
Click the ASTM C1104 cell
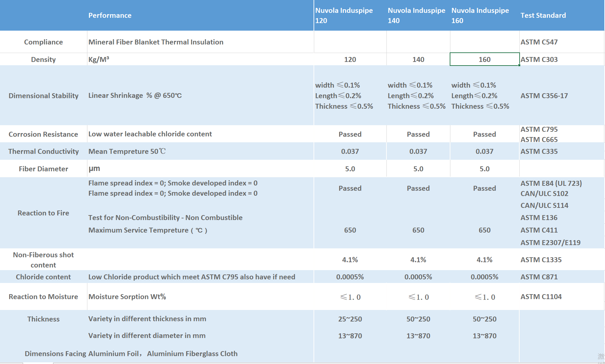(541, 296)
